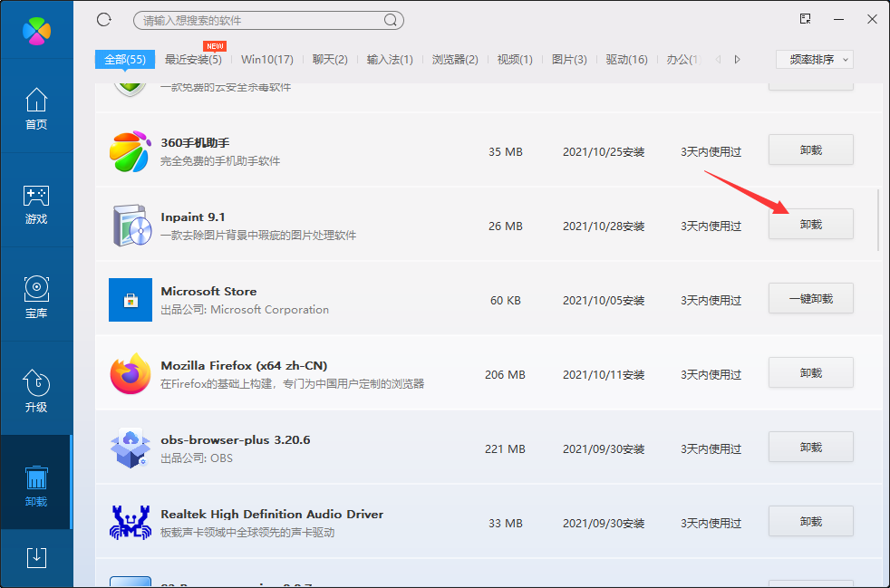Viewport: 890px width, 588px height.
Task: Open the 图片(3) category tab
Action: point(569,60)
